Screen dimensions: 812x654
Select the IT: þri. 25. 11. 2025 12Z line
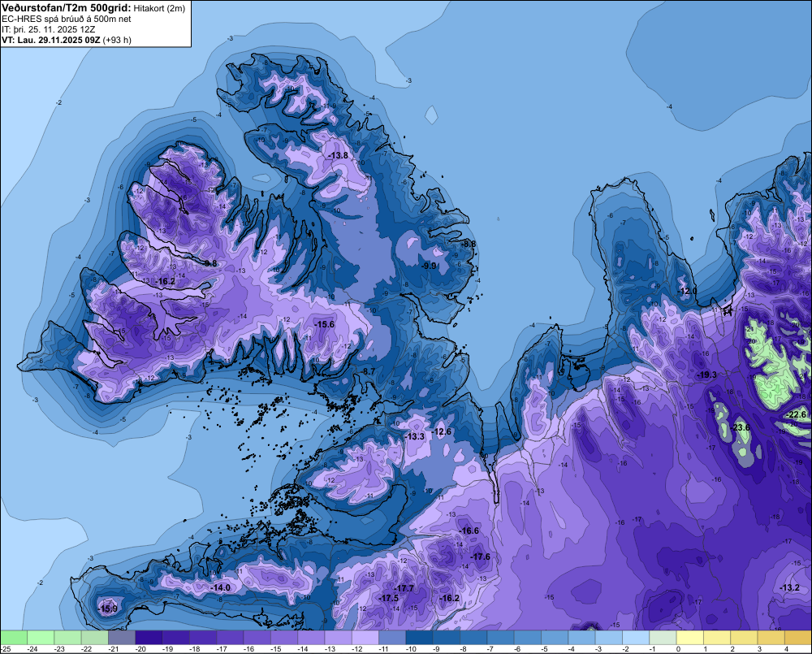tap(48, 29)
